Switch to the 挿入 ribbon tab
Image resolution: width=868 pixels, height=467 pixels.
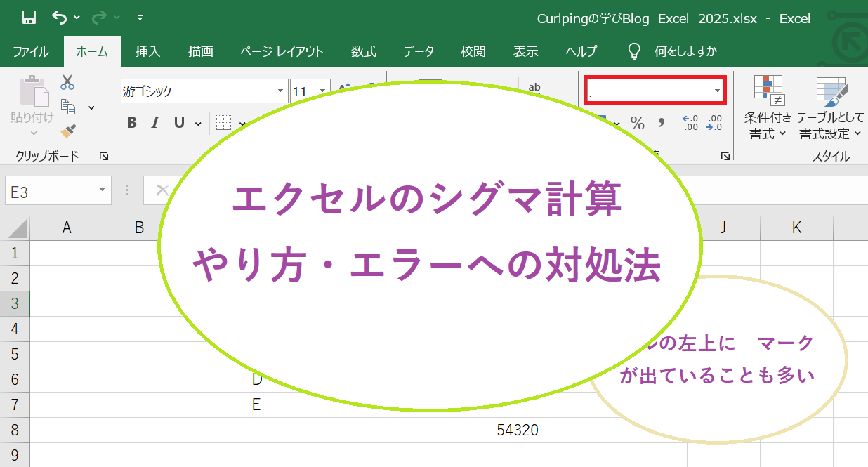point(147,51)
